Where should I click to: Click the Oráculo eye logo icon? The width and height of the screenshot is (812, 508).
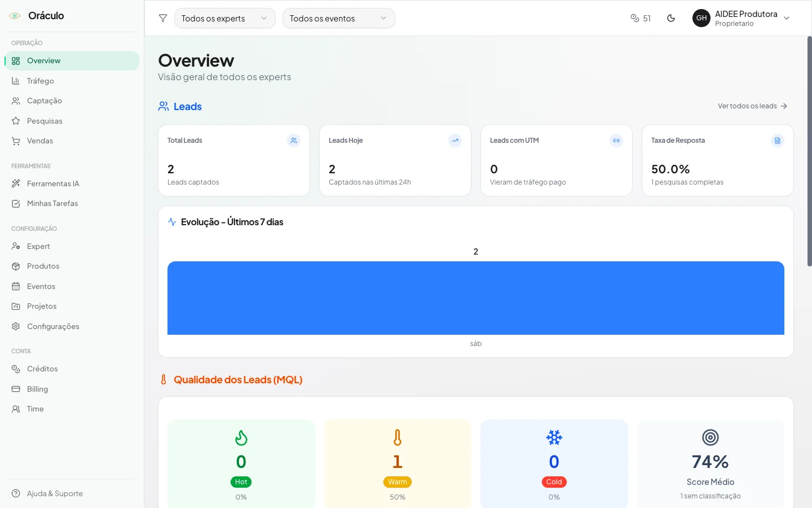click(15, 16)
